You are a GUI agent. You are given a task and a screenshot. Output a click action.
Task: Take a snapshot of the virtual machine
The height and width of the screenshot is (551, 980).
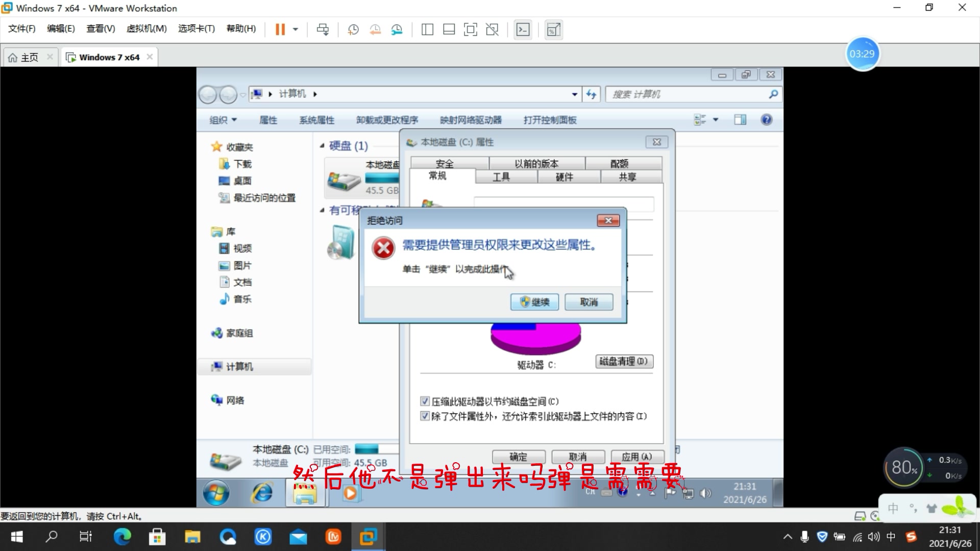[x=352, y=29]
